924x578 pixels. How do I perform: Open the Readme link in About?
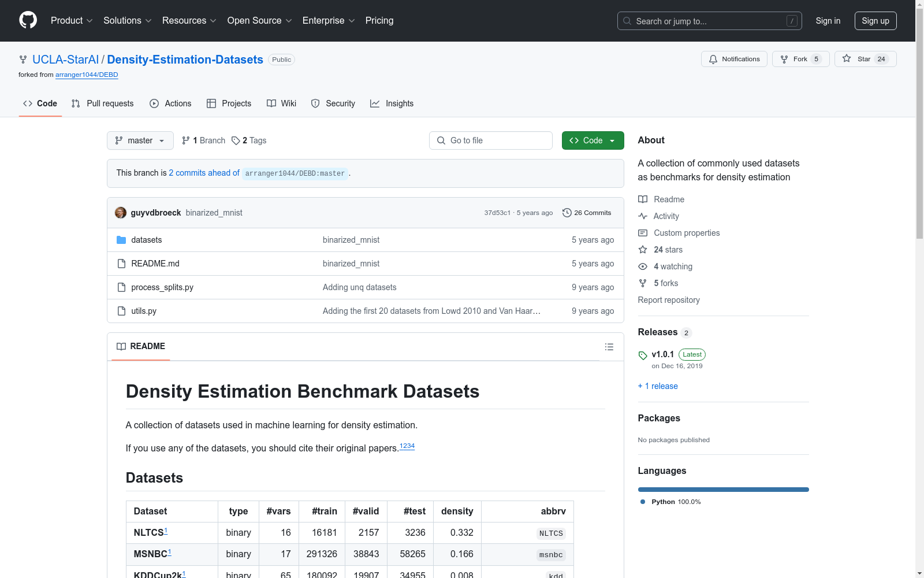click(x=661, y=199)
